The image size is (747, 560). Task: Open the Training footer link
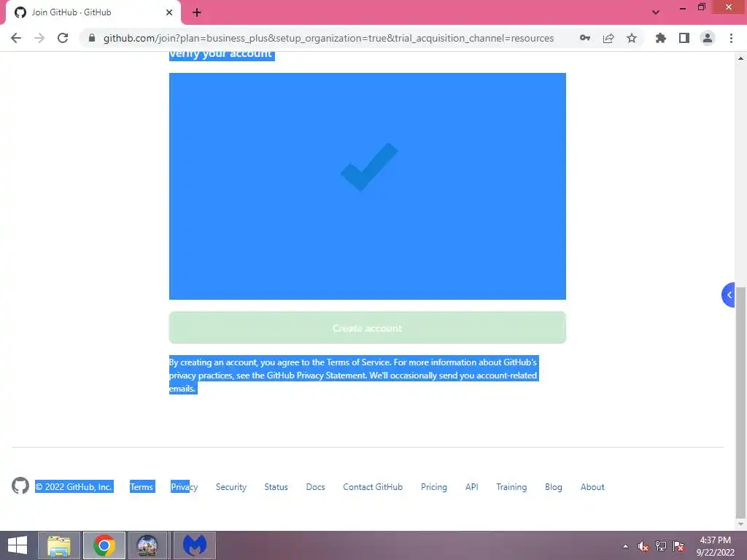(511, 486)
